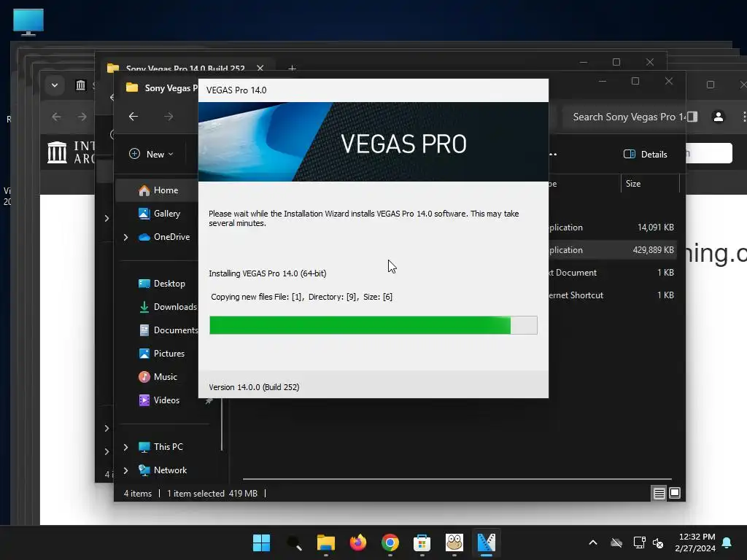
Task: Click the frog face taskbar icon
Action: (454, 542)
